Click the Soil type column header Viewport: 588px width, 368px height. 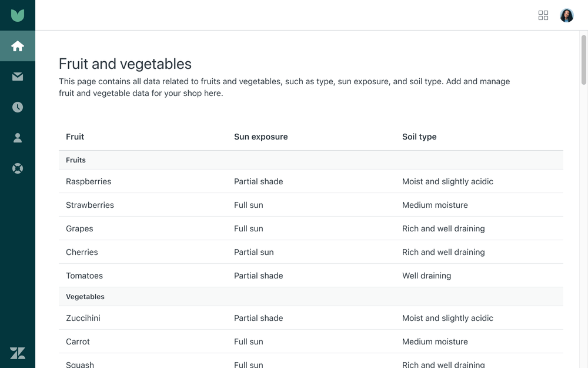coord(419,137)
